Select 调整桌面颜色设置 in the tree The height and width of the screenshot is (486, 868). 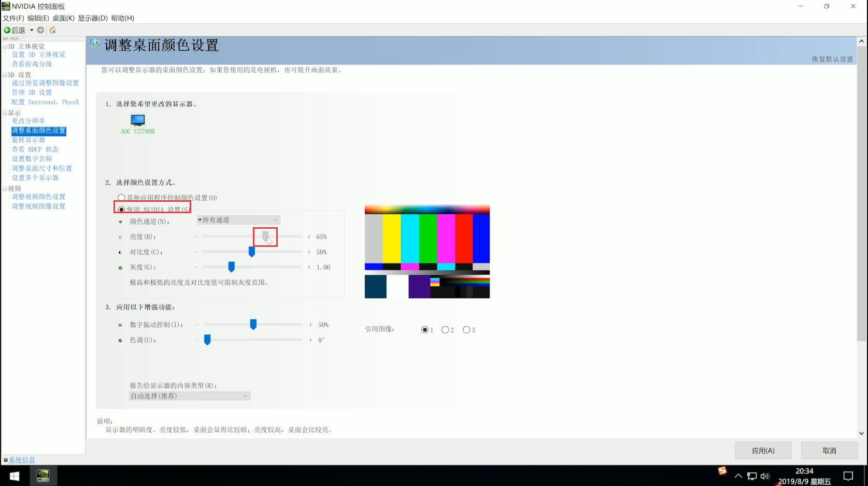pos(39,131)
